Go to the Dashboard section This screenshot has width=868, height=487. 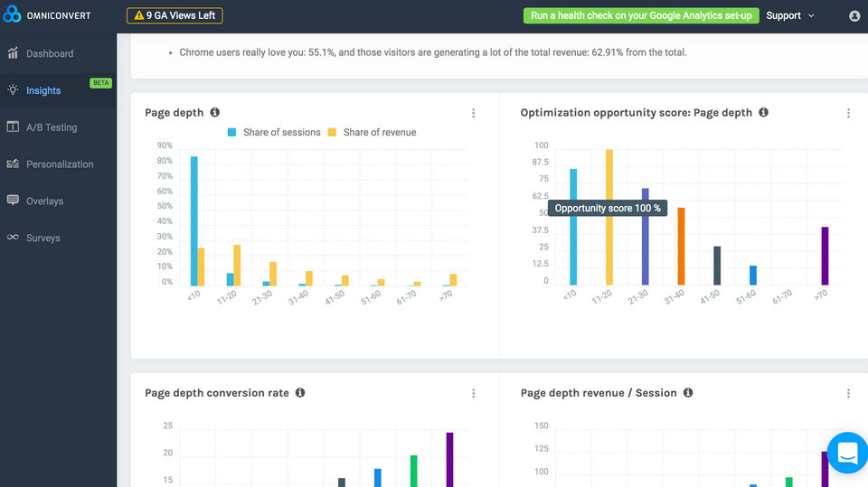[50, 53]
